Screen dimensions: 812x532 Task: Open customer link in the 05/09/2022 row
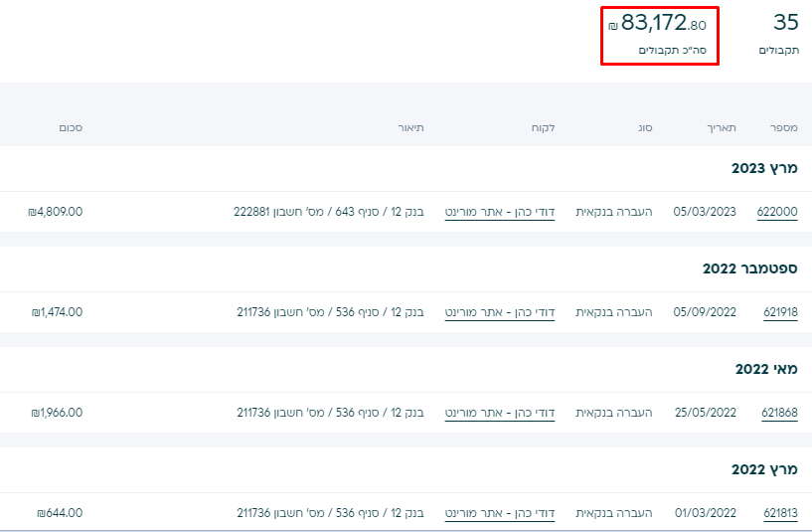click(500, 312)
